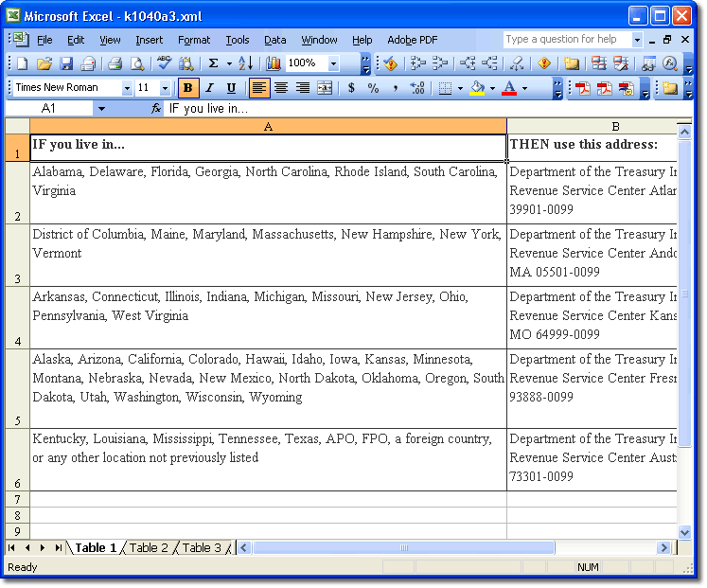The height and width of the screenshot is (588, 707).
Task: Click the Merge and Center icon
Action: coord(325,88)
